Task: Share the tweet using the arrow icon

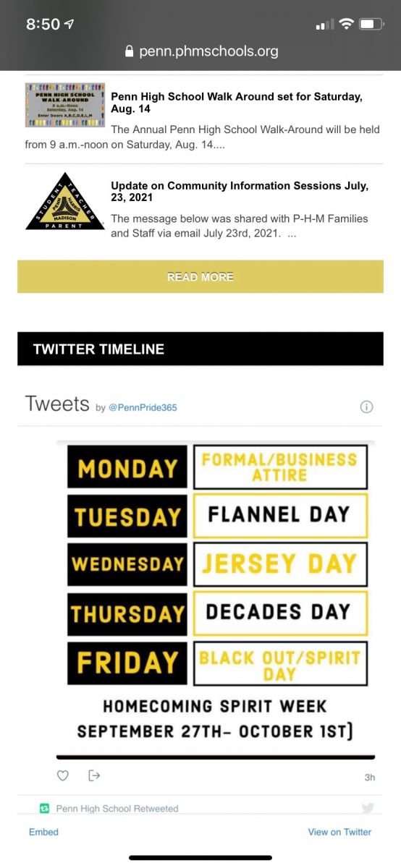Action: (93, 775)
